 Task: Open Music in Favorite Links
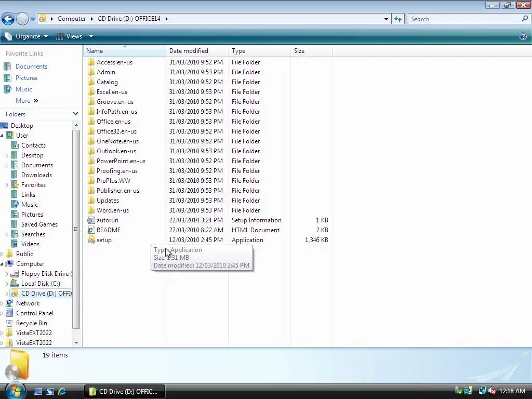point(24,89)
